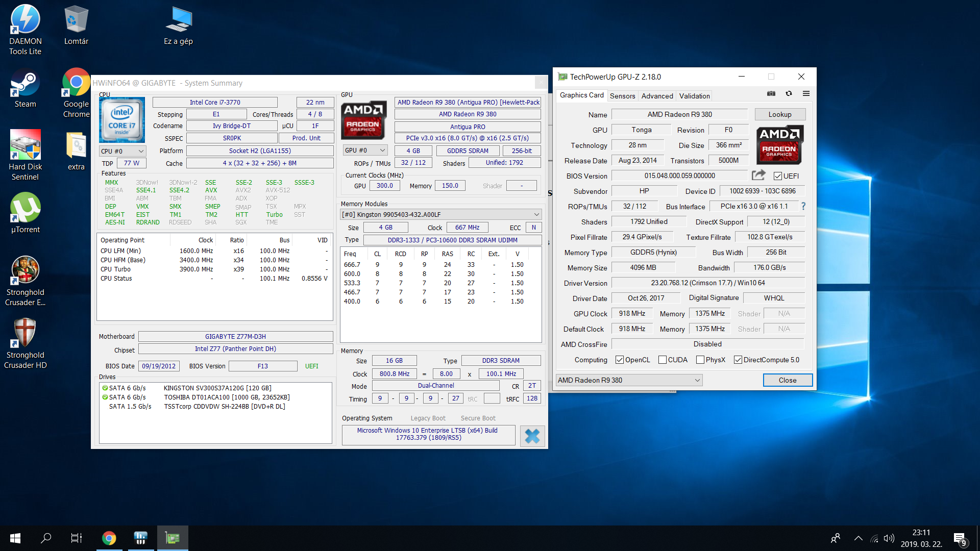Open Hard Disk Sentinel desktop icon

25,155
